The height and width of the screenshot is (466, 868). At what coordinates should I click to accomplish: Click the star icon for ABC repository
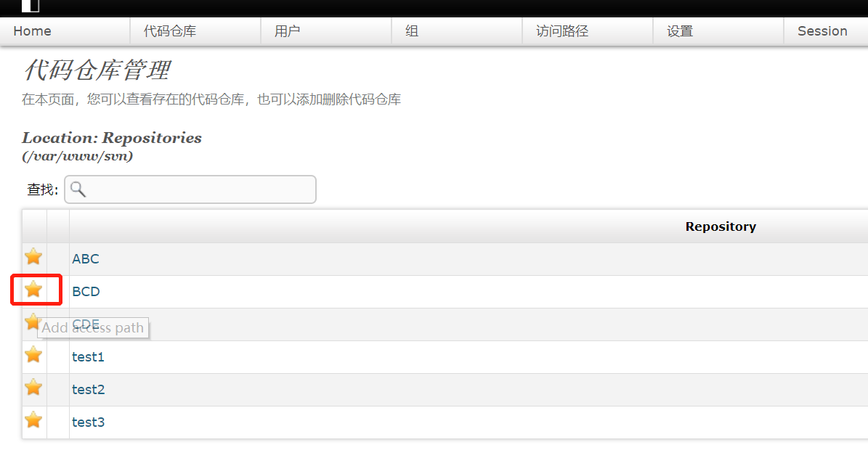(33, 257)
